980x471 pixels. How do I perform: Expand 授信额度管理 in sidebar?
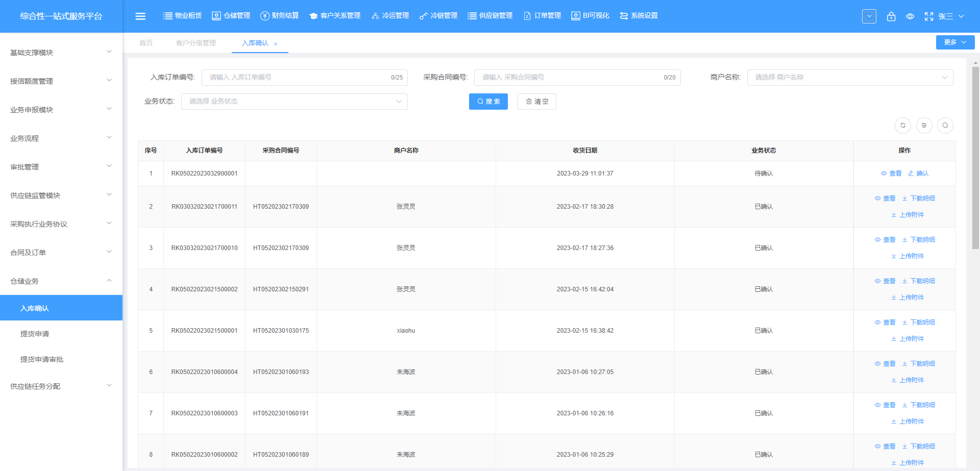(x=61, y=81)
